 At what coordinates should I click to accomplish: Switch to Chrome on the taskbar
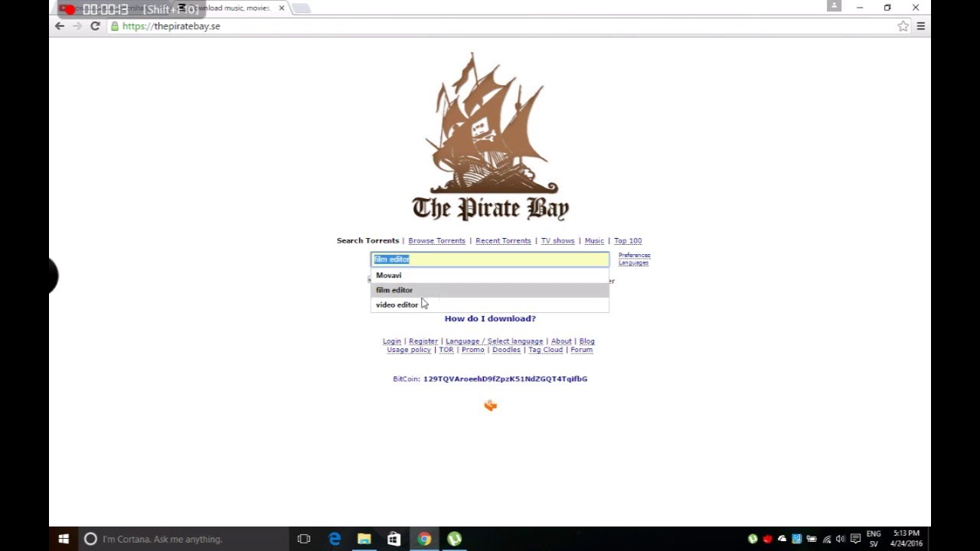(424, 539)
